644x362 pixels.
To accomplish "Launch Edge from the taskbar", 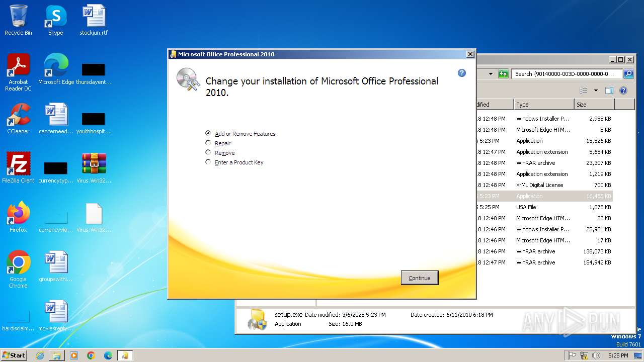I will [x=108, y=355].
